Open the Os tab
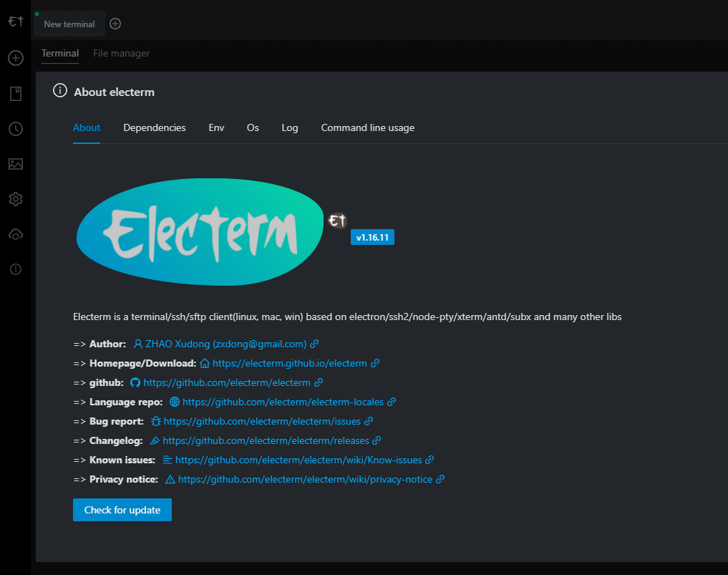 tap(253, 127)
